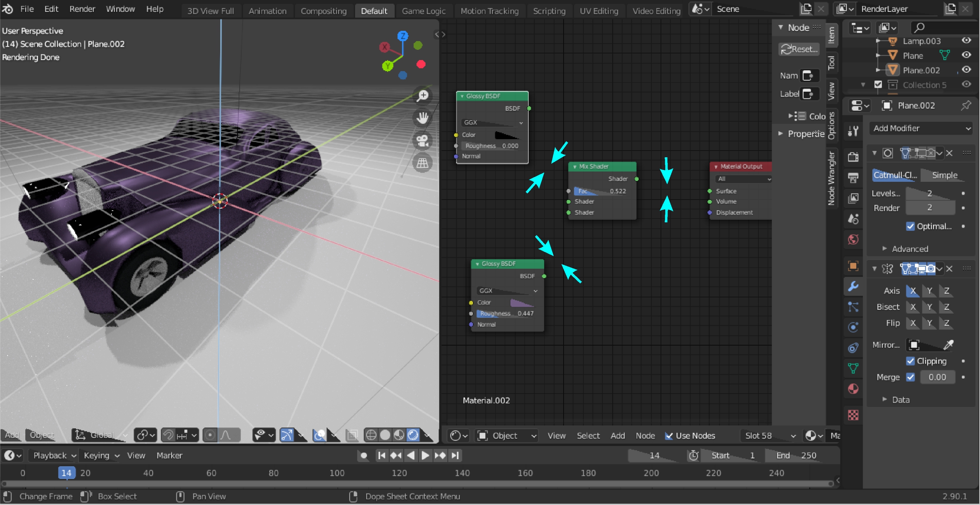This screenshot has width=980, height=505.
Task: Toggle the Merge checkbox
Action: click(910, 377)
